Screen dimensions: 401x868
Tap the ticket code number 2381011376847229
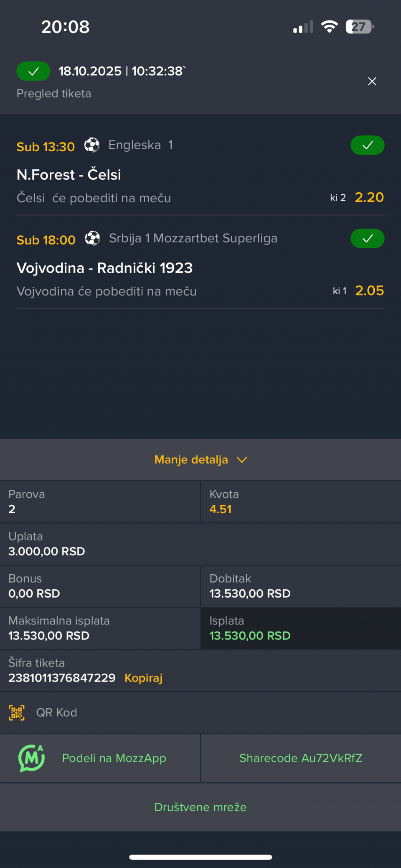click(62, 678)
